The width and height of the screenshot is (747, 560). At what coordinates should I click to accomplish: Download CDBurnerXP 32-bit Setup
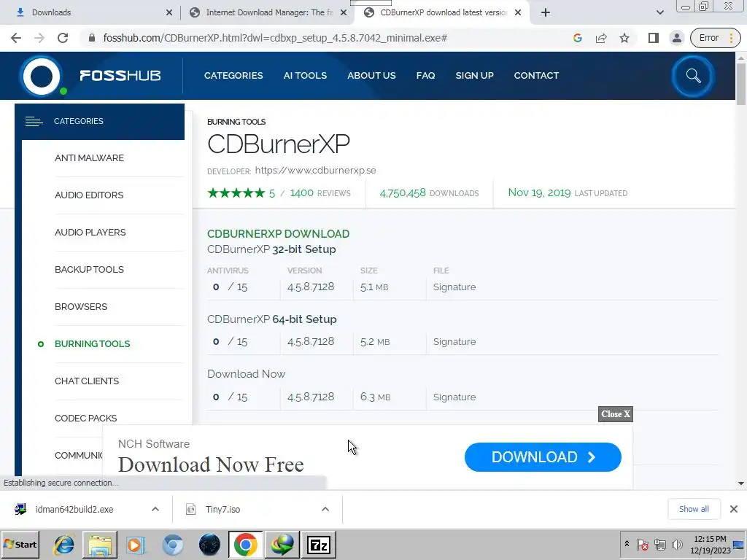pos(271,249)
